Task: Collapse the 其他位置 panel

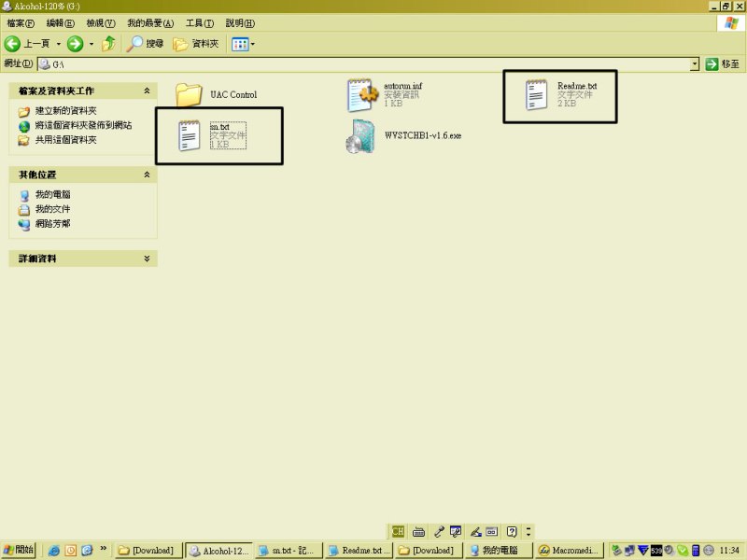Action: click(147, 175)
